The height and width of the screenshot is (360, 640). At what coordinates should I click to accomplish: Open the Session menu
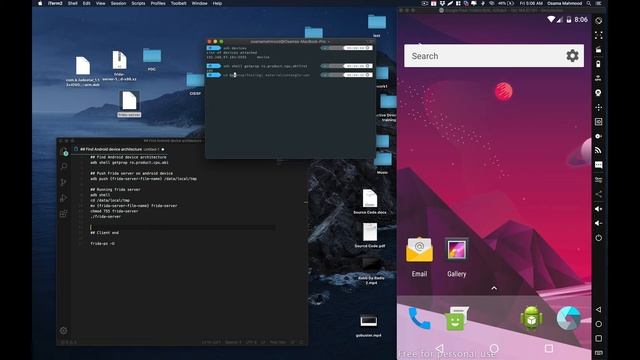pos(118,3)
